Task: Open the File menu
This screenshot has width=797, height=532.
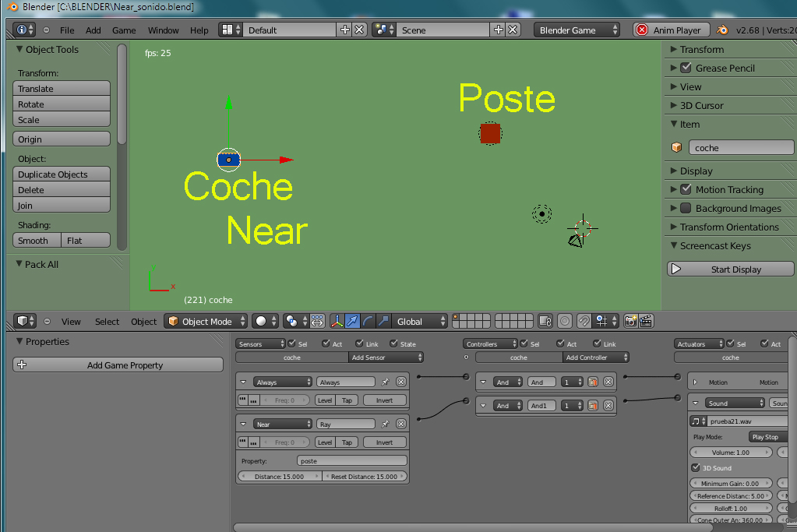Action: coord(66,30)
